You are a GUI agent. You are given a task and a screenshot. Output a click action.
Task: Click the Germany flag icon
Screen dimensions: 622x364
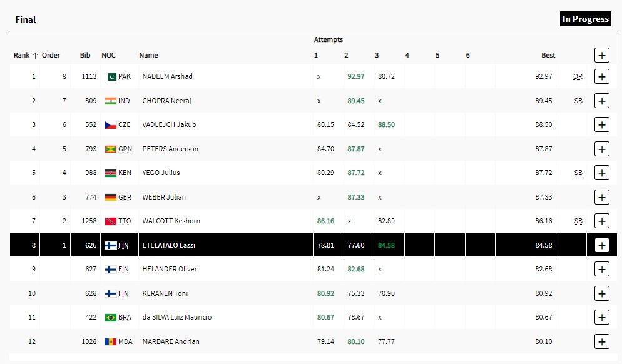click(111, 197)
